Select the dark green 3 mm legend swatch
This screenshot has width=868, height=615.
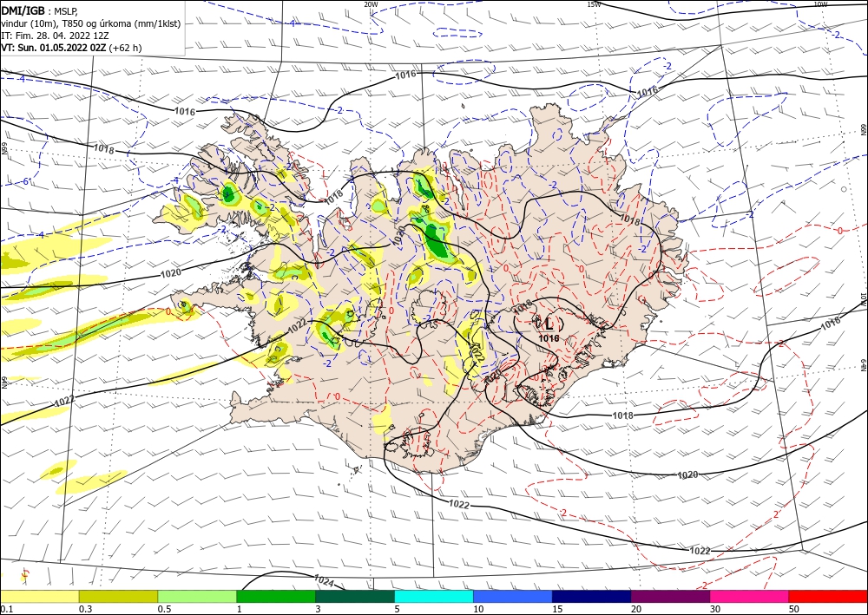coord(355,597)
